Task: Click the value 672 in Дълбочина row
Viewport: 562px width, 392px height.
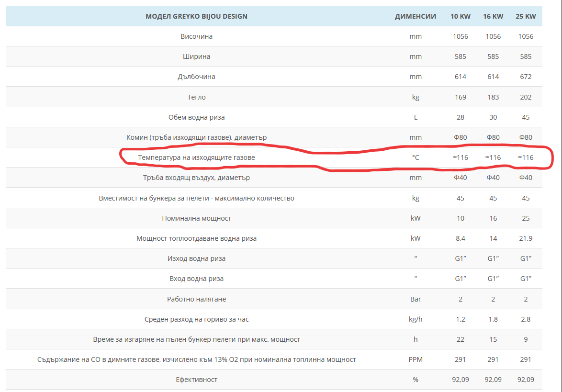Action: coord(526,77)
